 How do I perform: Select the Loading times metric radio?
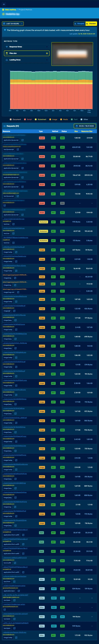click(47, 60)
